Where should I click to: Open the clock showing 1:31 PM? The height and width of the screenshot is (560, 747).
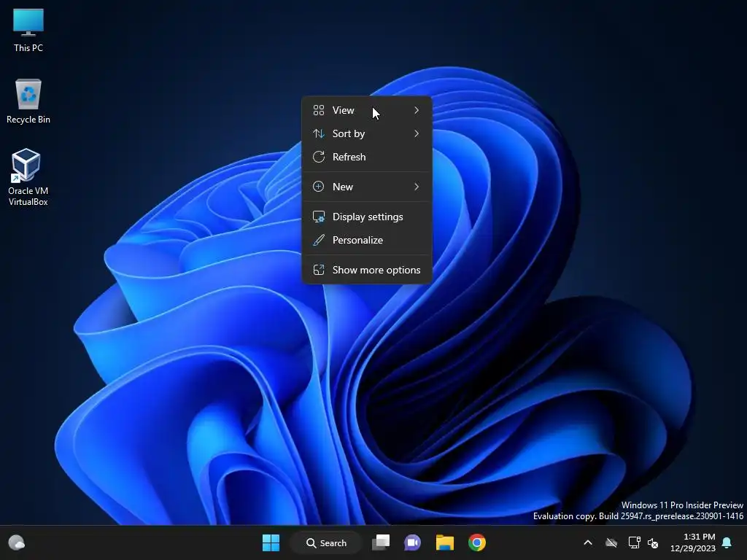pyautogui.click(x=693, y=542)
